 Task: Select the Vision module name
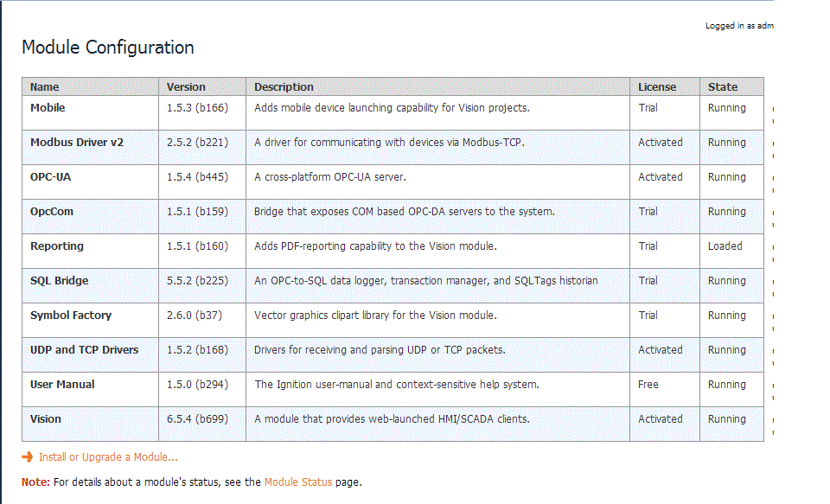click(46, 418)
